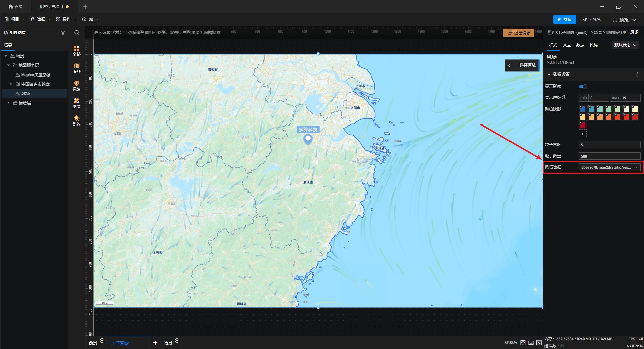
Task: Open the 标绘 marker tools
Action: [76, 86]
